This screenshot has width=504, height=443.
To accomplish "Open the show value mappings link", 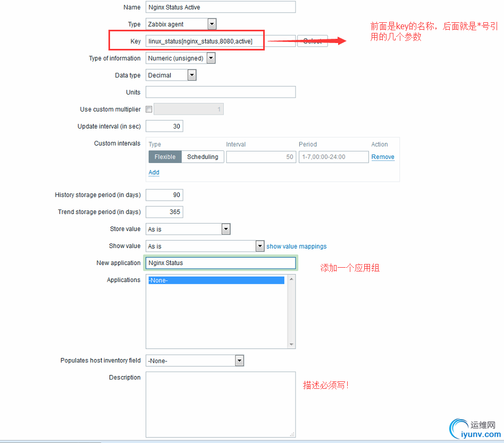I will [x=296, y=246].
